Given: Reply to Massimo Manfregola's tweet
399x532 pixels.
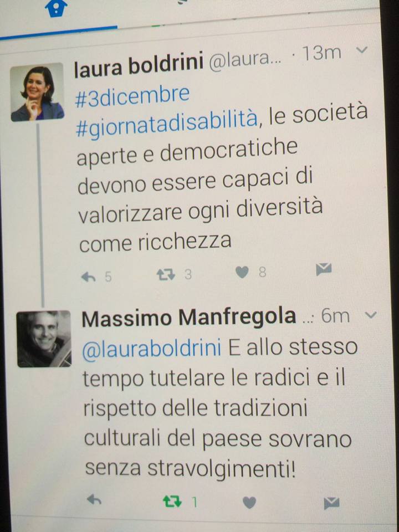Looking at the screenshot, I should 94,499.
